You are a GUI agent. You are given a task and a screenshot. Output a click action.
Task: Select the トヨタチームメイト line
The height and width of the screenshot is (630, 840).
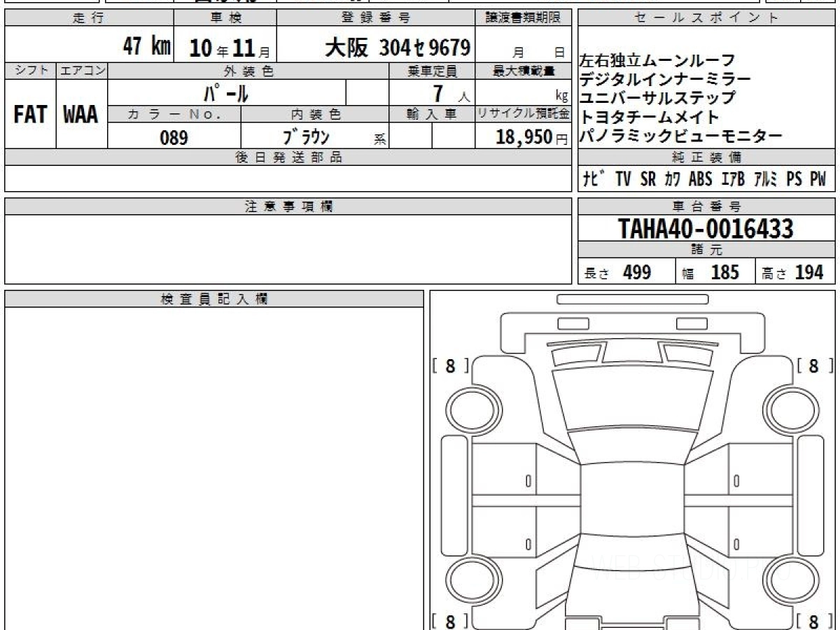[x=649, y=118]
